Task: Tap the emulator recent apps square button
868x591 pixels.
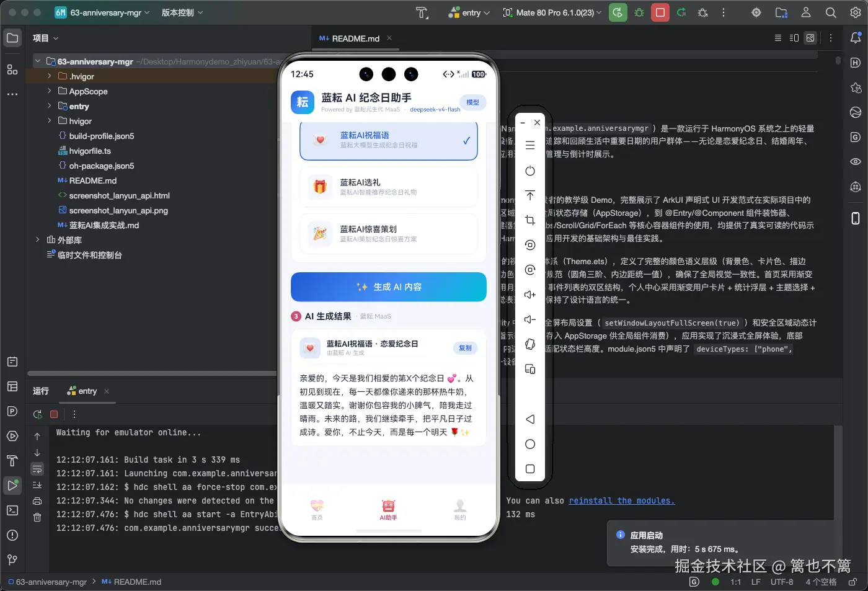Action: (x=530, y=469)
